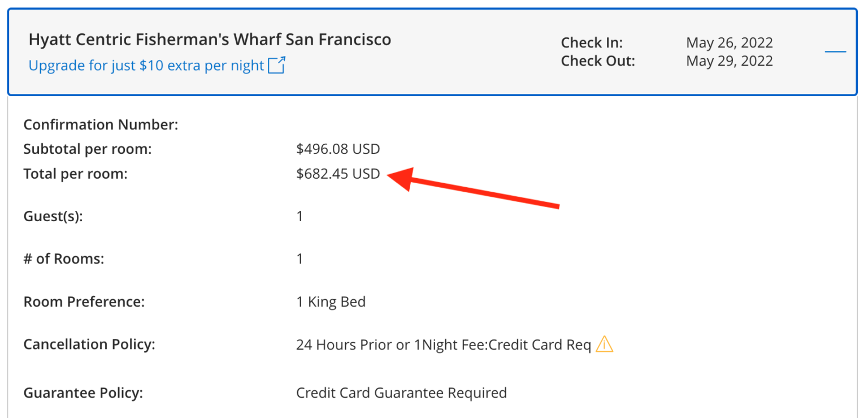The image size is (868, 418).
Task: Click the warning triangle next to cancellation policy
Action: 604,344
